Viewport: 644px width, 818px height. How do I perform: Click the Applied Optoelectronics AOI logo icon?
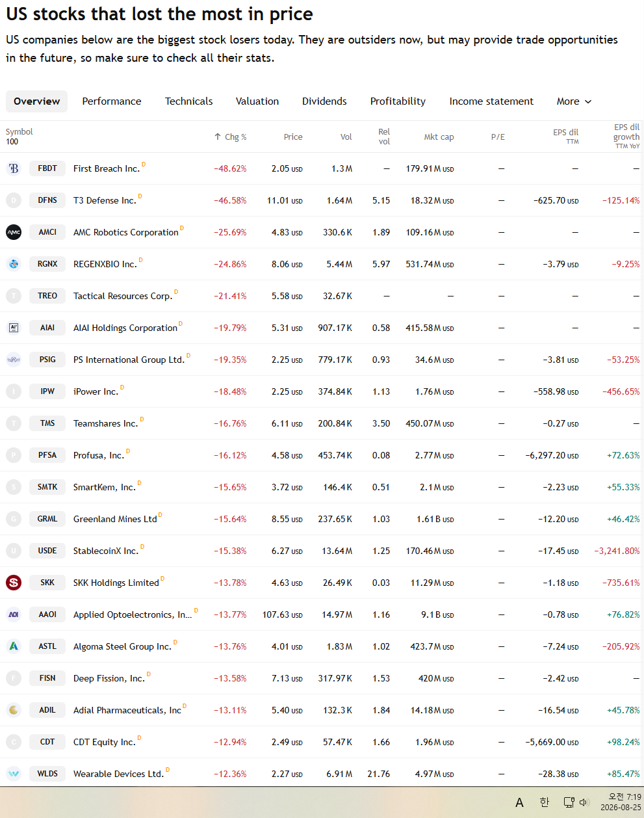click(14, 614)
